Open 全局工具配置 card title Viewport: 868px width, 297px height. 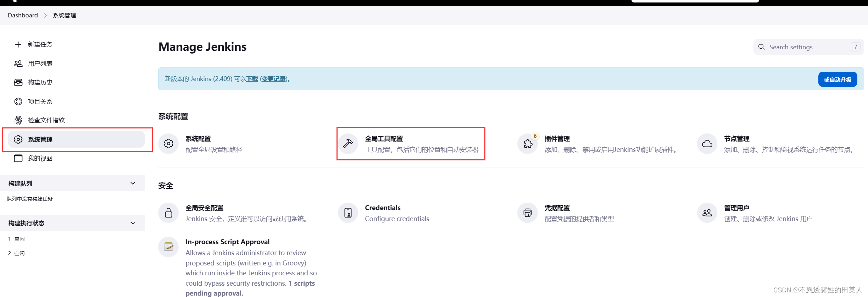(384, 139)
